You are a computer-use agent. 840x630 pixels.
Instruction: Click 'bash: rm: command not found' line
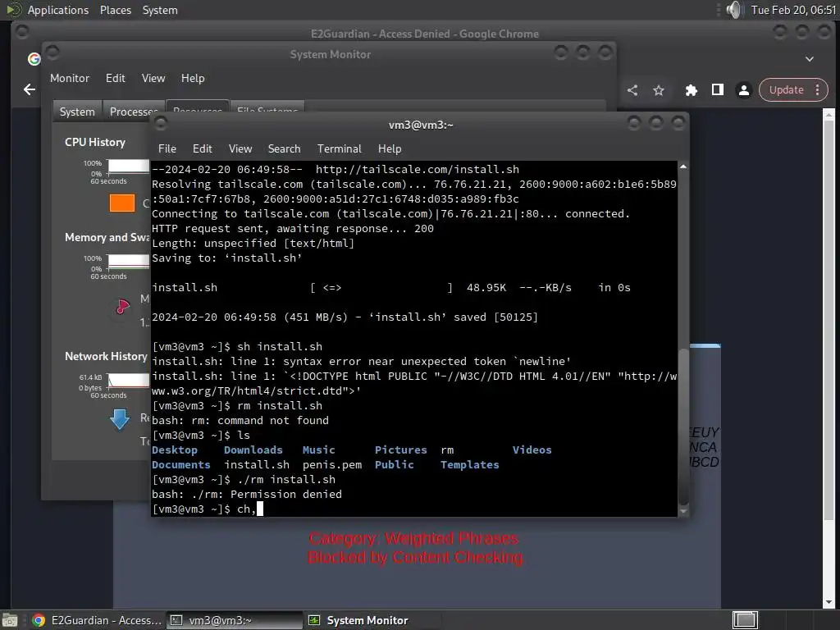coord(240,421)
